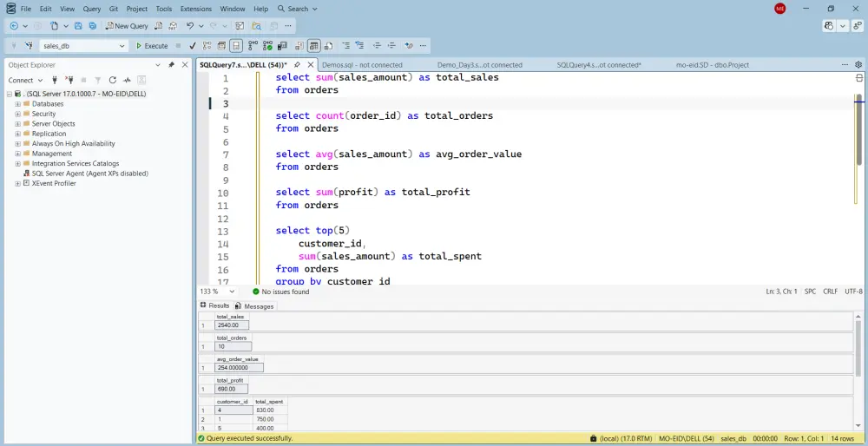The height and width of the screenshot is (446, 868).
Task: Close the SQLQuery7 tab
Action: [311, 65]
